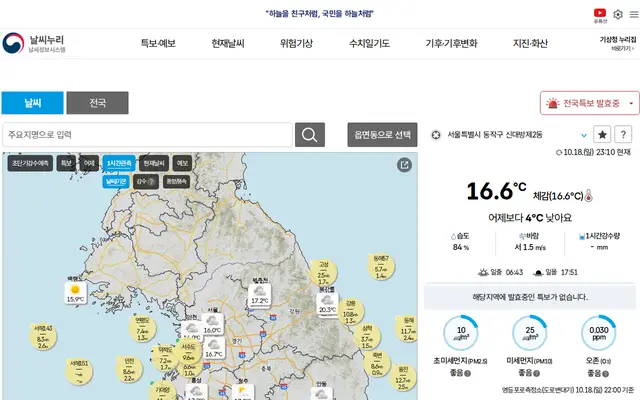Click the 16.7°C cloudy weather marker
Image resolution: width=640 pixels, height=400 pixels.
pyautogui.click(x=214, y=348)
